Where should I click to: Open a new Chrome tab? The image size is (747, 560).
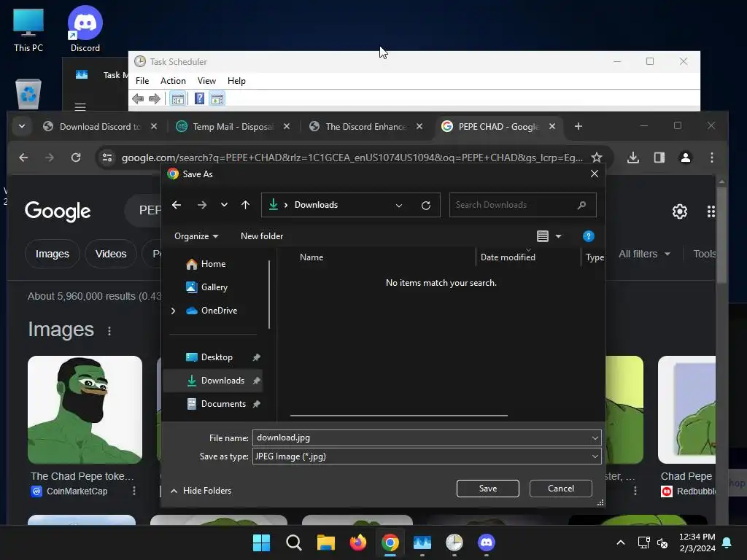(x=578, y=126)
